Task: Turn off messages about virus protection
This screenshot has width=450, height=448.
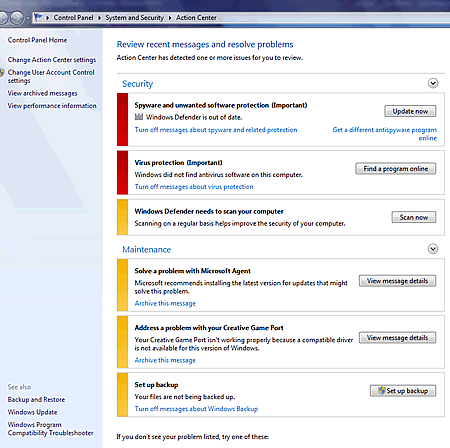Action: 194,187
